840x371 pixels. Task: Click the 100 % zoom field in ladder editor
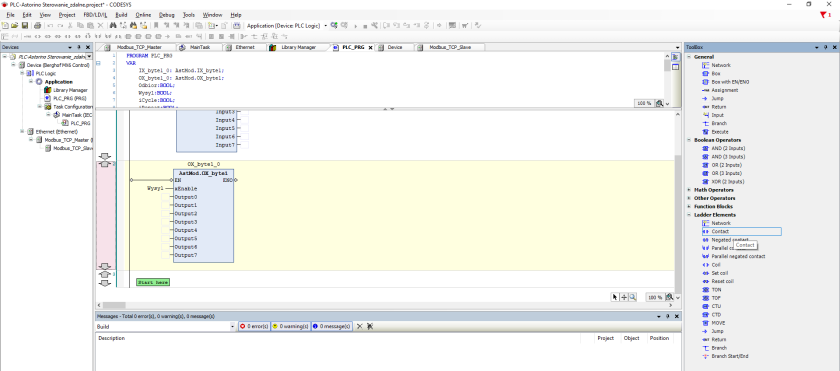[654, 297]
